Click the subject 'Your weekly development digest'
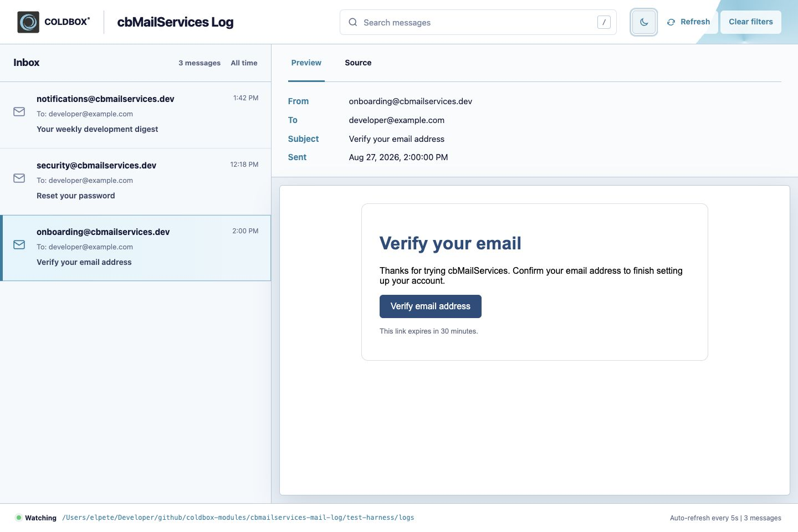The height and width of the screenshot is (532, 798). [x=98, y=129]
